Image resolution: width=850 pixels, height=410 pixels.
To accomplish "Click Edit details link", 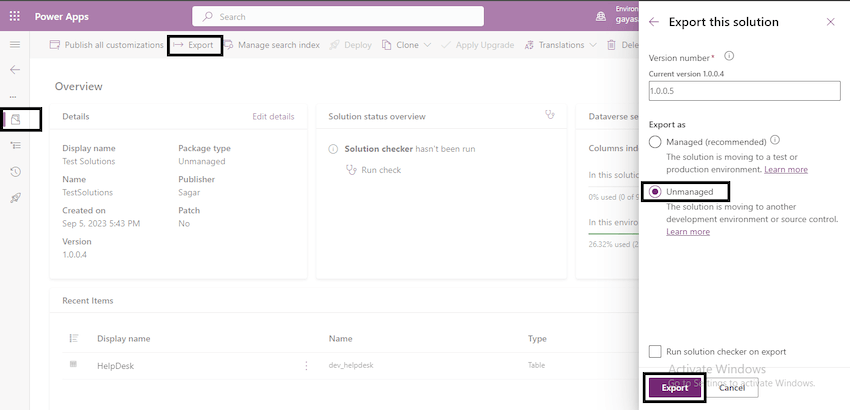I will point(273,117).
